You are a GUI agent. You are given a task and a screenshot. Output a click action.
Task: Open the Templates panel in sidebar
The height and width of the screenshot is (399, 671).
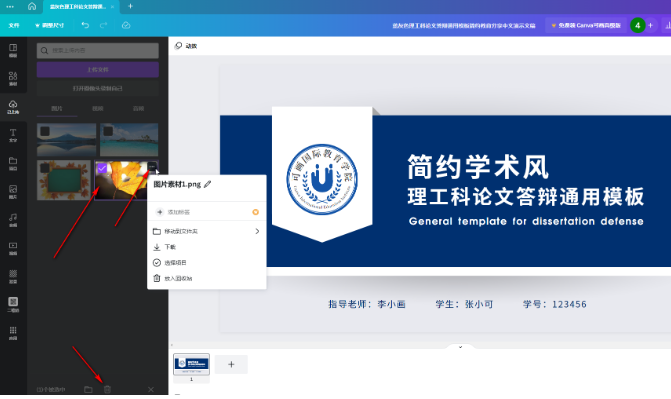[13, 50]
